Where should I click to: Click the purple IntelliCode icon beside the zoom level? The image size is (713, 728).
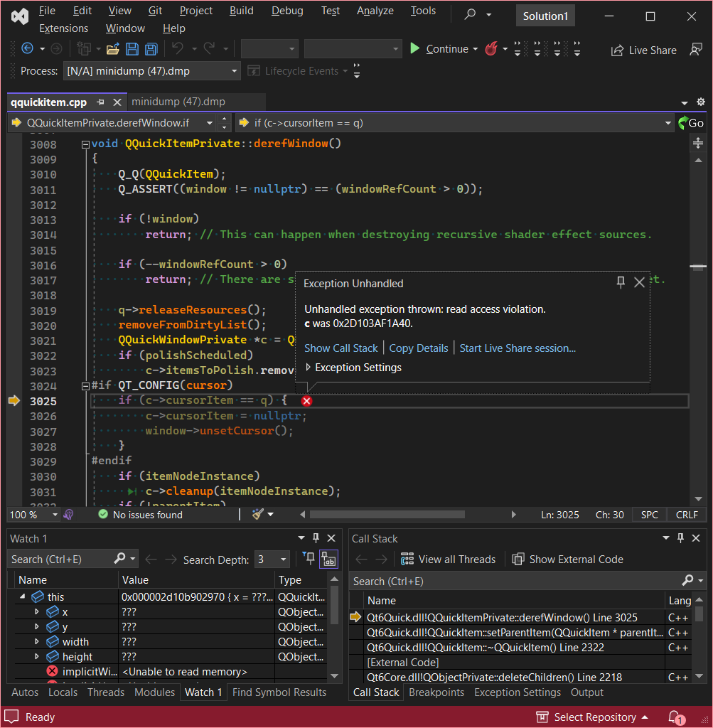(x=69, y=515)
